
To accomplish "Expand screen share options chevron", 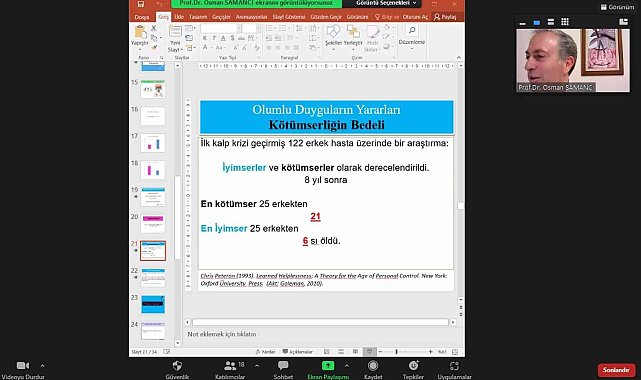I will click(x=347, y=366).
